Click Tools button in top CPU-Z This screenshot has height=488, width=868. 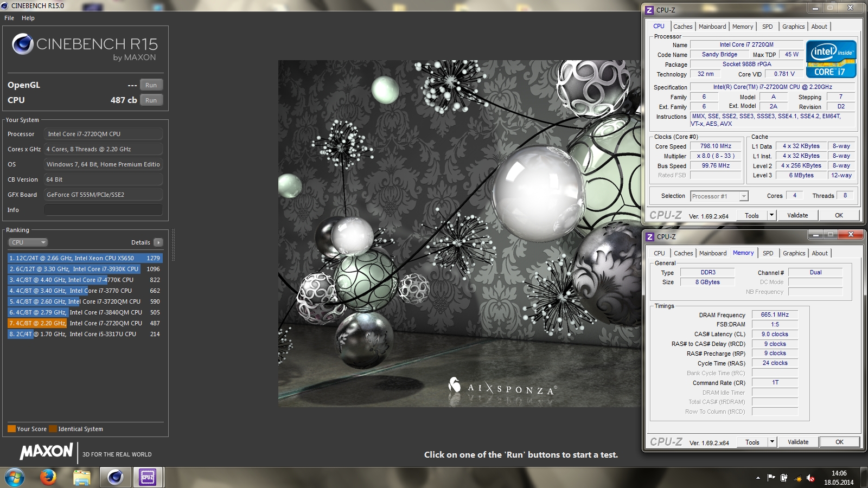(x=752, y=215)
